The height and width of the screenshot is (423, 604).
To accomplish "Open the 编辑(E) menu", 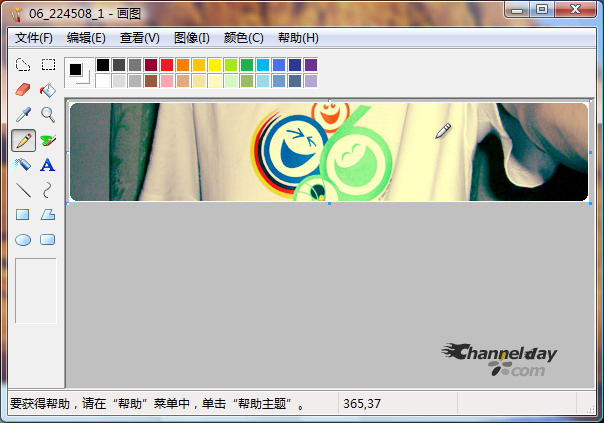I will pos(86,38).
